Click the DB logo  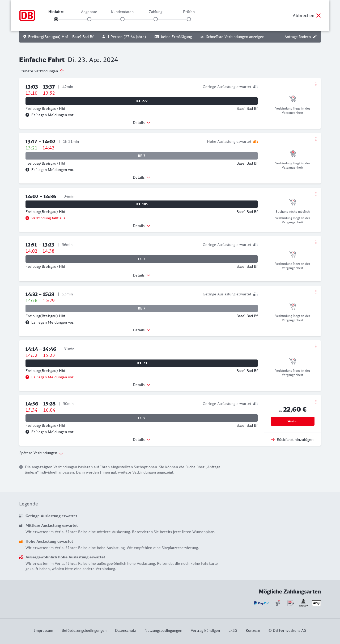point(27,15)
